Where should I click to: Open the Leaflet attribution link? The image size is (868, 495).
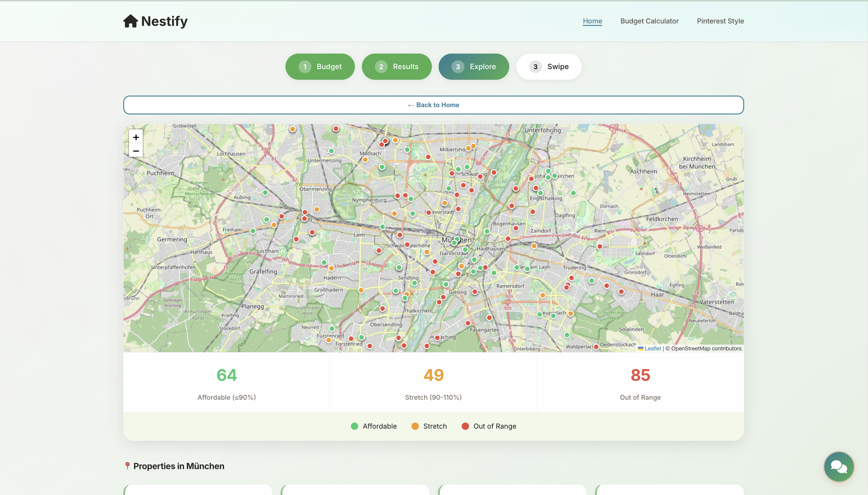pos(653,349)
